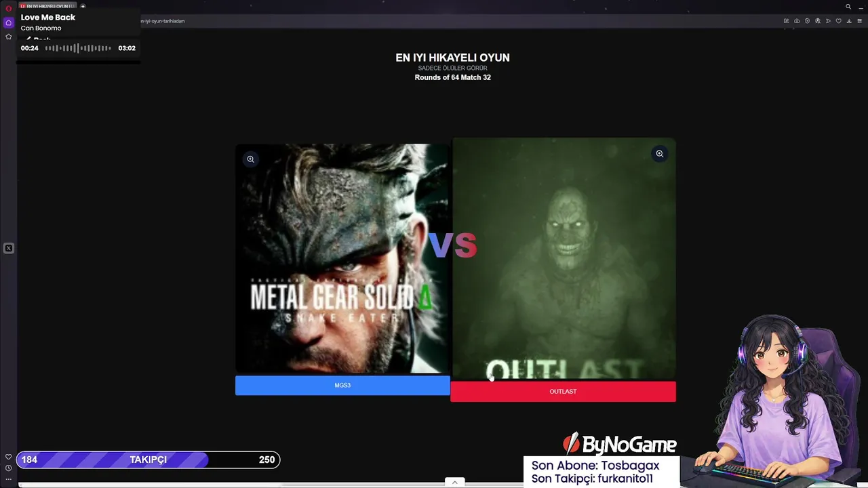Open the shield privacy protection icon
868x488 pixels.
coord(807,21)
